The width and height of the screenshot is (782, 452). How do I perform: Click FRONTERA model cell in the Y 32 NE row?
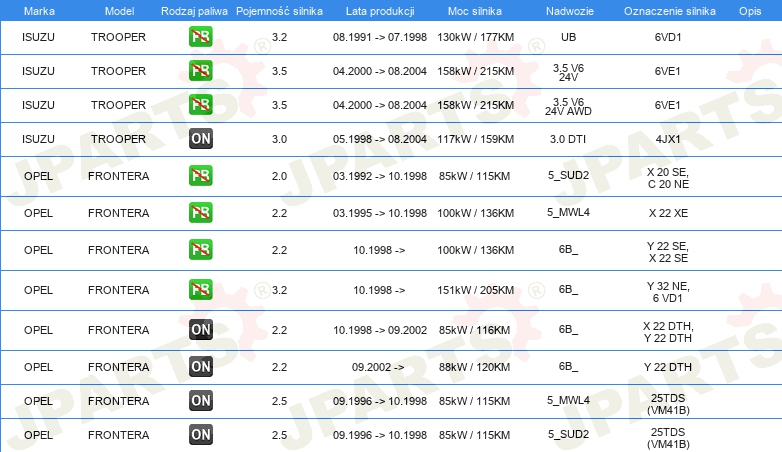tap(118, 290)
